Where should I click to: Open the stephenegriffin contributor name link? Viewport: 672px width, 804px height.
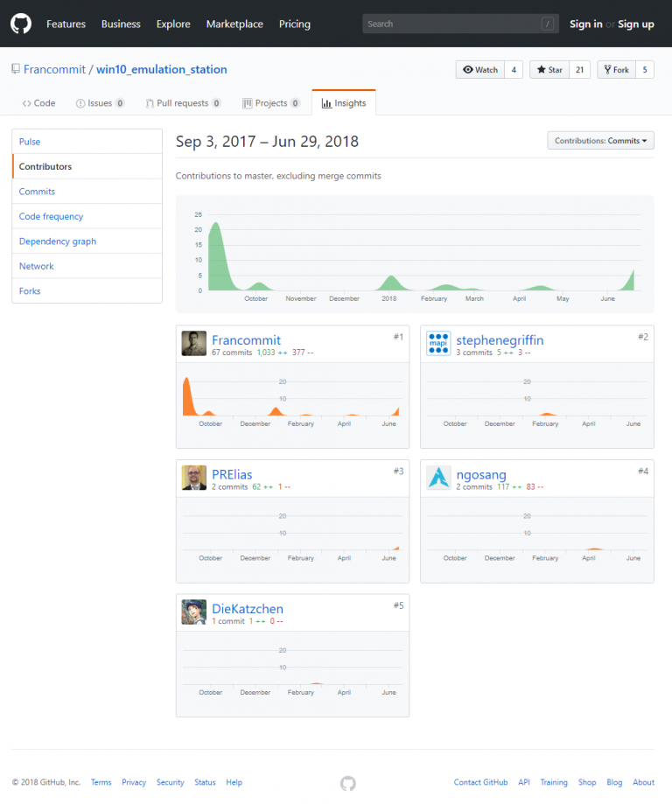(x=500, y=340)
